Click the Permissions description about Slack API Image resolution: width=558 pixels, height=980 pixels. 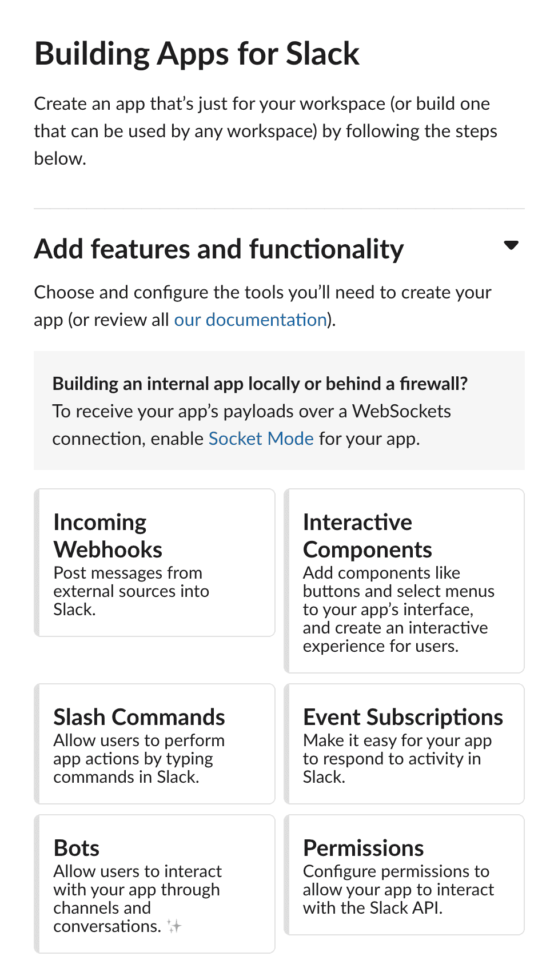pos(398,890)
